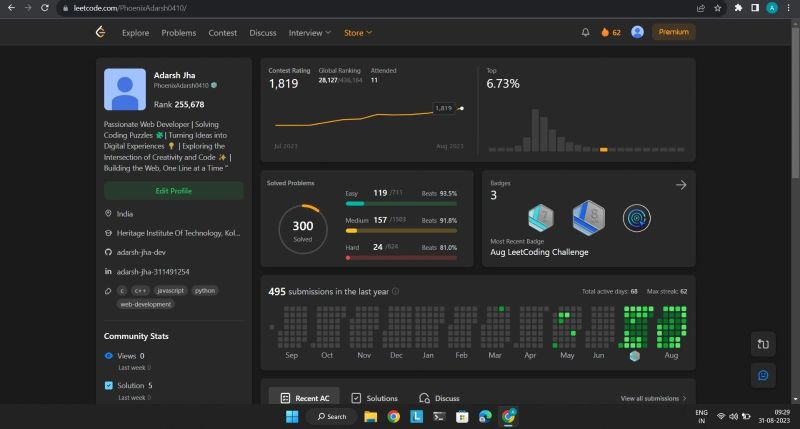The image size is (800, 429).
Task: Expand the Interview dropdown menu
Action: click(x=309, y=32)
